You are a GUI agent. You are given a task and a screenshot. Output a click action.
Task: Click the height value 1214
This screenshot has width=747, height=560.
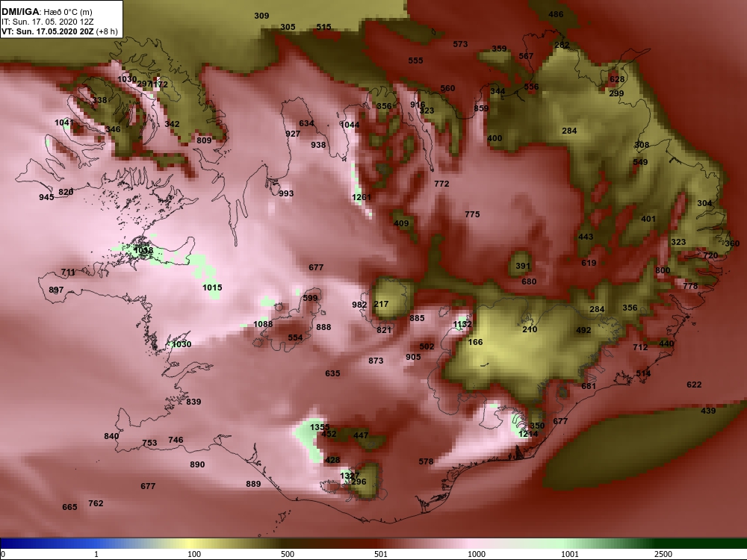pyautogui.click(x=528, y=434)
